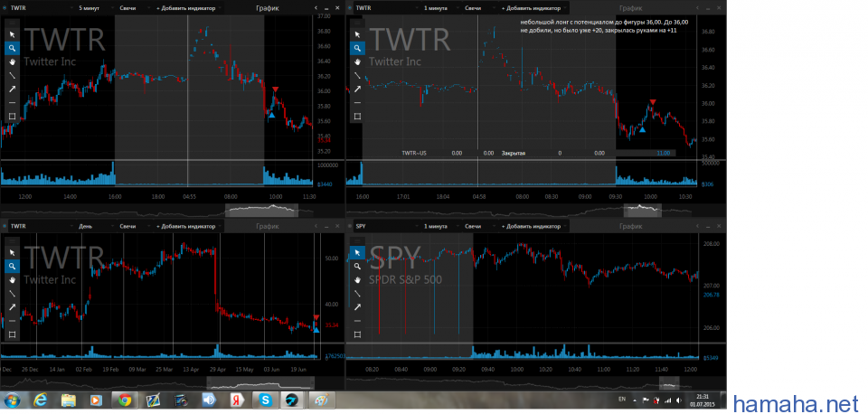Choose the line tool in SPY chart

point(357,294)
